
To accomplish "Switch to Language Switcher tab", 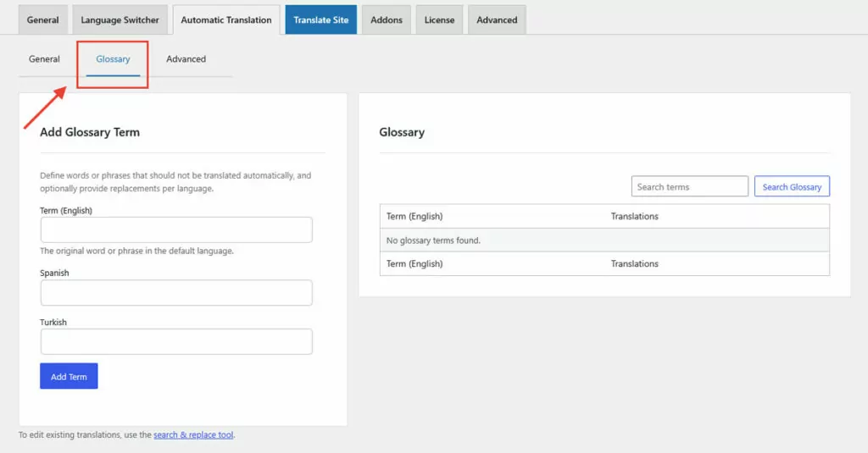I will click(x=120, y=20).
